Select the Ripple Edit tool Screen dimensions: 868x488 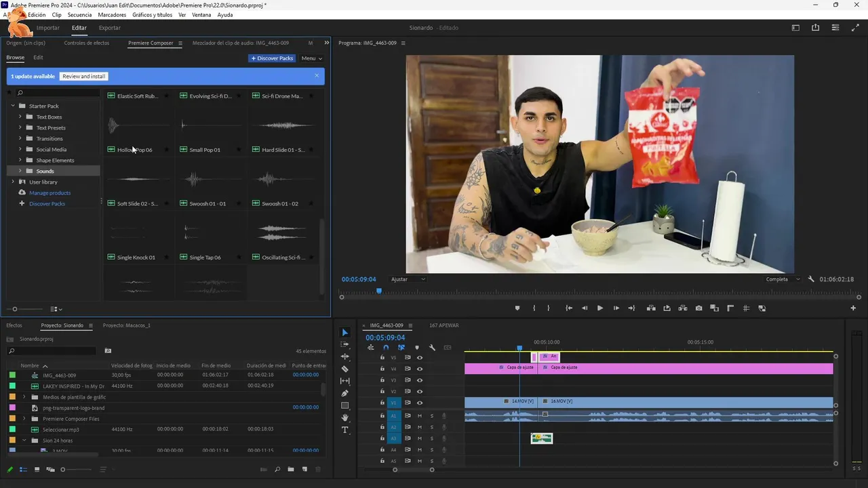click(344, 357)
